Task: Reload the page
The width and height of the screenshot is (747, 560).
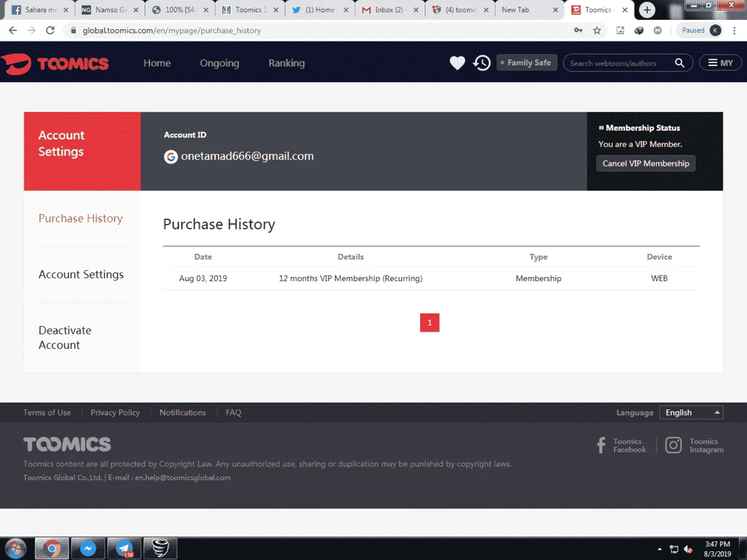Action: pyautogui.click(x=50, y=30)
